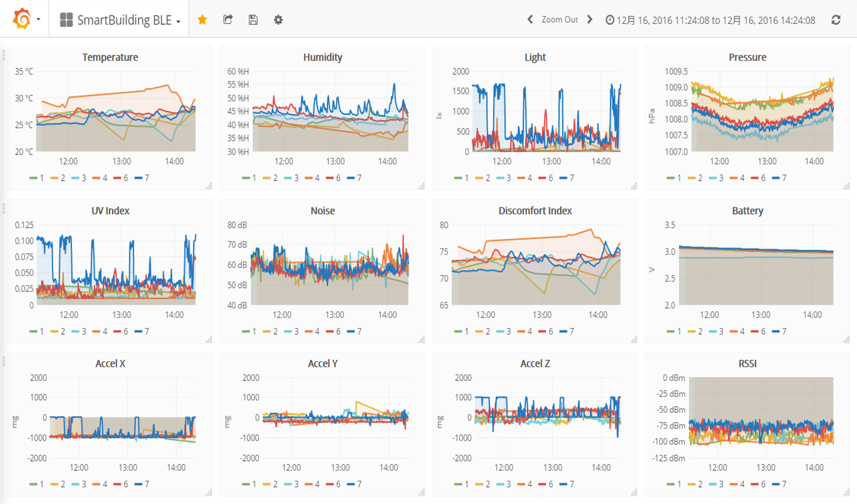The image size is (857, 504).
Task: Click the -125 dBm axis label in RSSI
Action: (x=668, y=458)
